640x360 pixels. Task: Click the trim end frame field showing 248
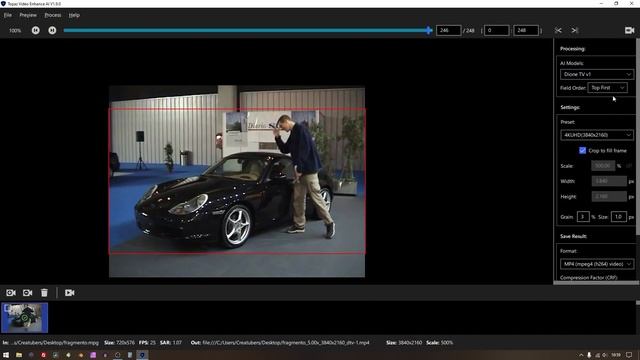pyautogui.click(x=526, y=30)
